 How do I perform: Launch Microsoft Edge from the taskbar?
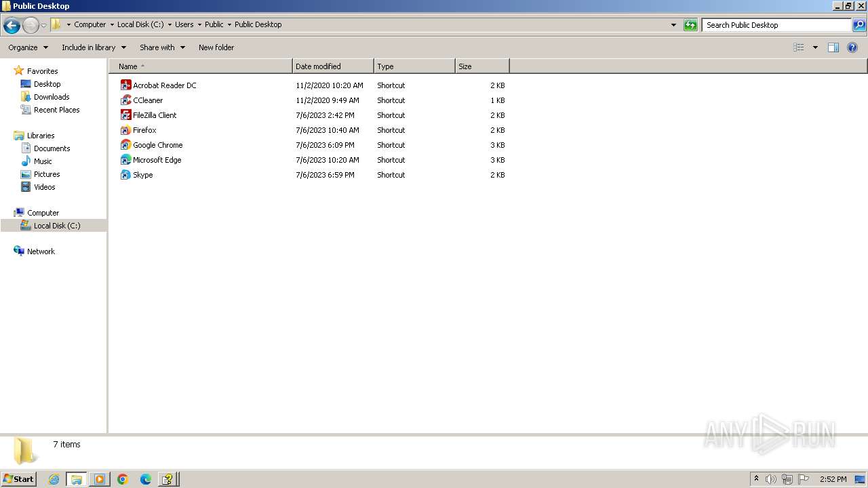pos(146,479)
